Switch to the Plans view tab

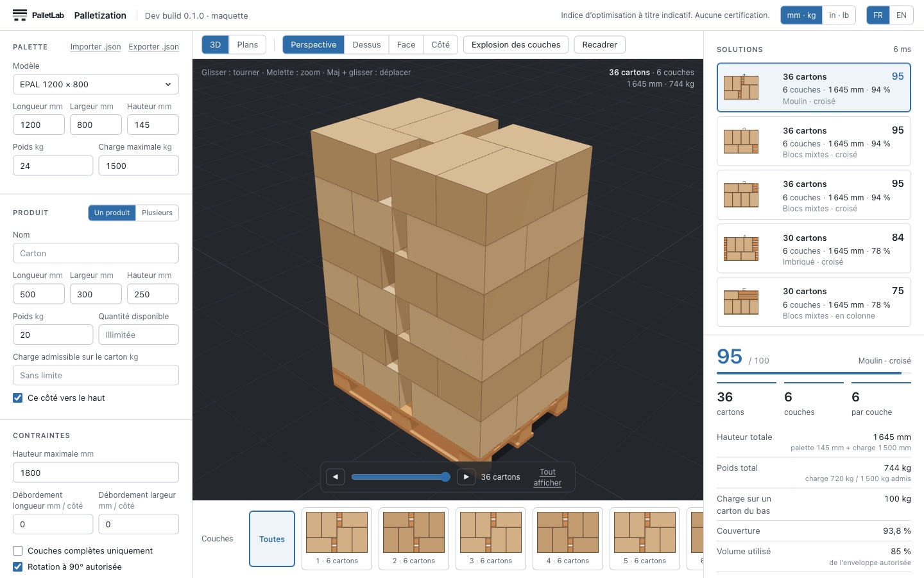click(x=247, y=45)
